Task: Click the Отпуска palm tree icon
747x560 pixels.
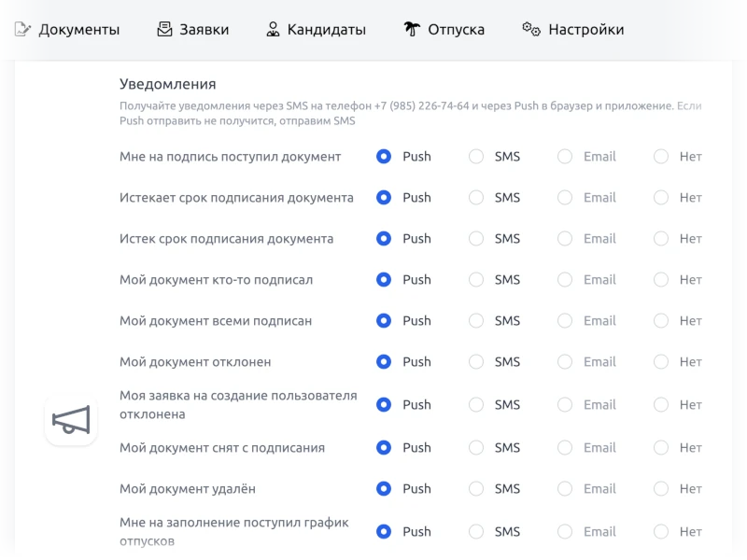Action: click(x=412, y=29)
